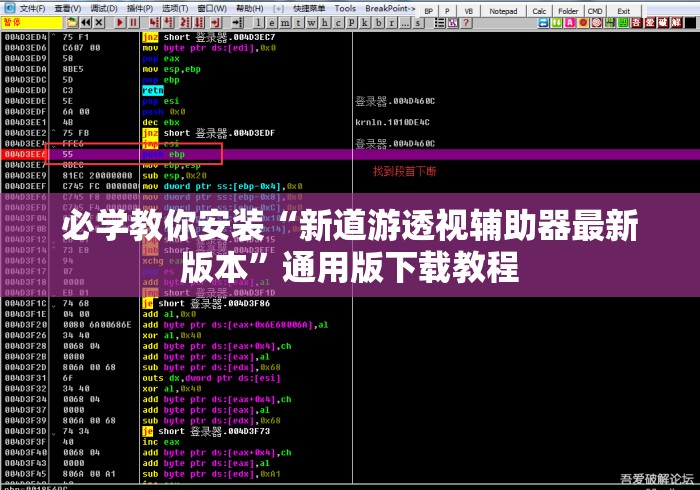Viewport: 700px width, 490px height.
Task: Click the Pause execution icon
Action: (x=133, y=22)
